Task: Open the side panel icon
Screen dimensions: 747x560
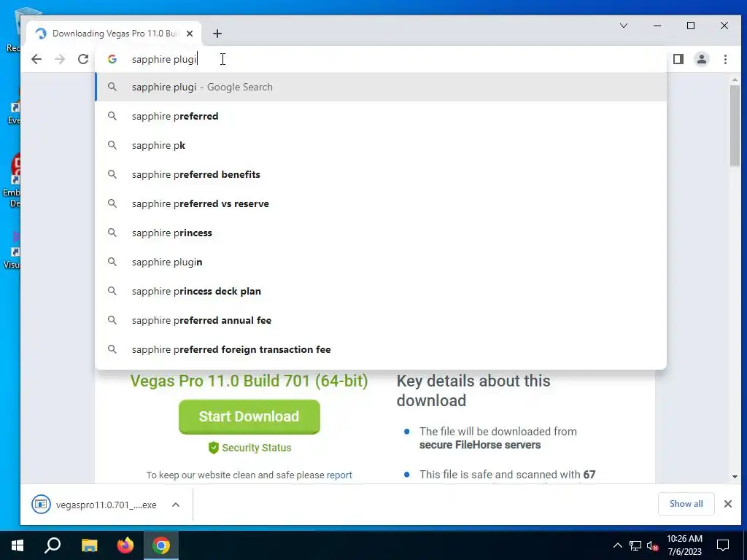Action: (678, 59)
